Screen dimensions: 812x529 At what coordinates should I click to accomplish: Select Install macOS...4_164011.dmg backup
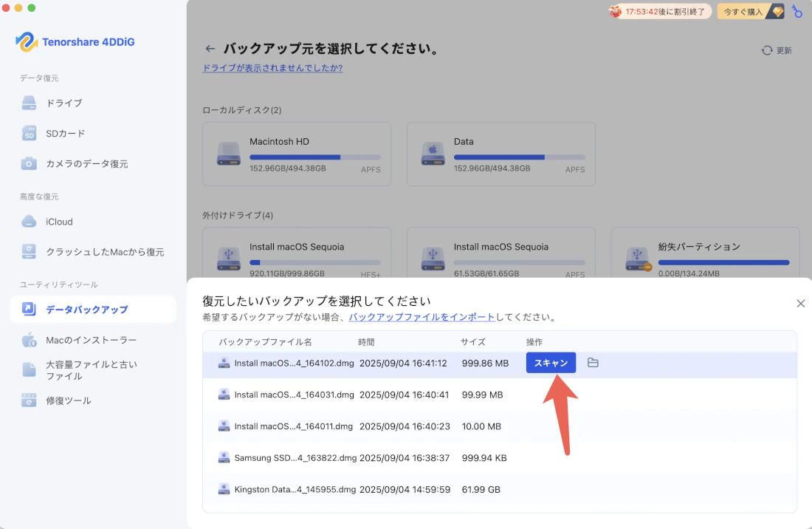point(500,426)
